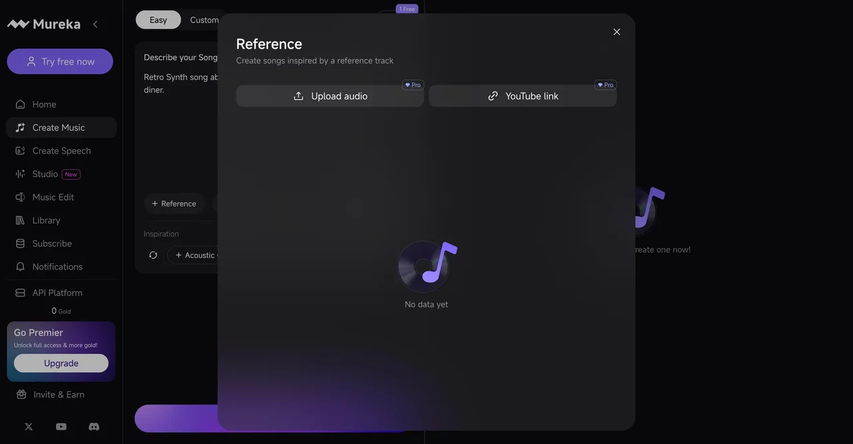Open the Discord social icon

[x=94, y=427]
